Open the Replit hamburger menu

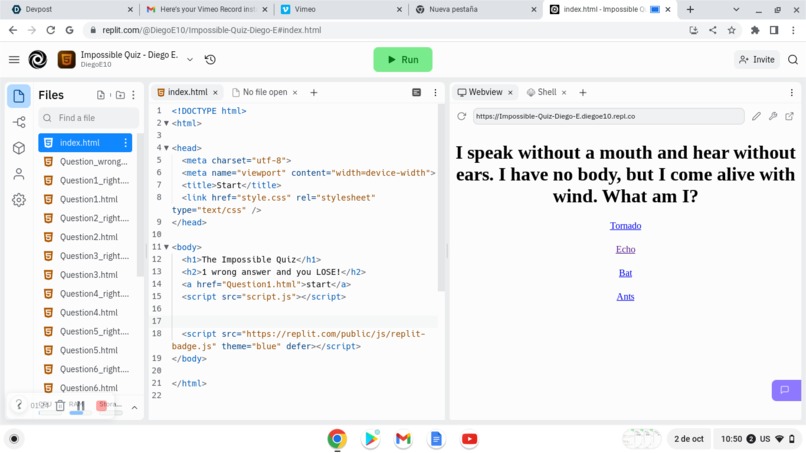(x=14, y=60)
